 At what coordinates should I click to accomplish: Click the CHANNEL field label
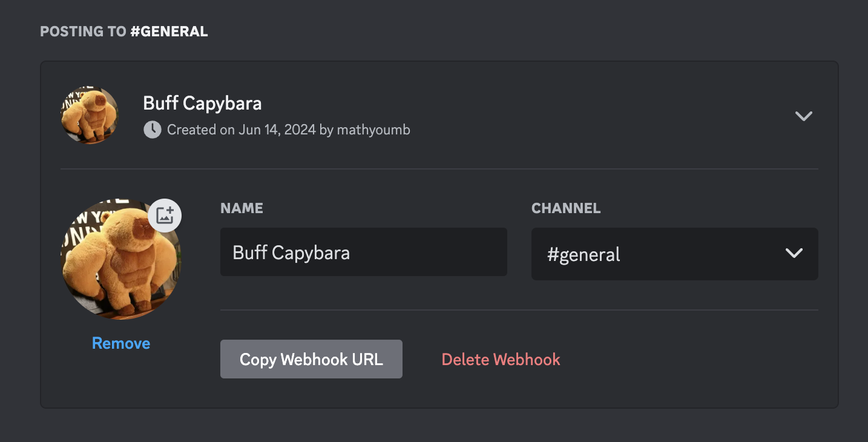tap(566, 208)
